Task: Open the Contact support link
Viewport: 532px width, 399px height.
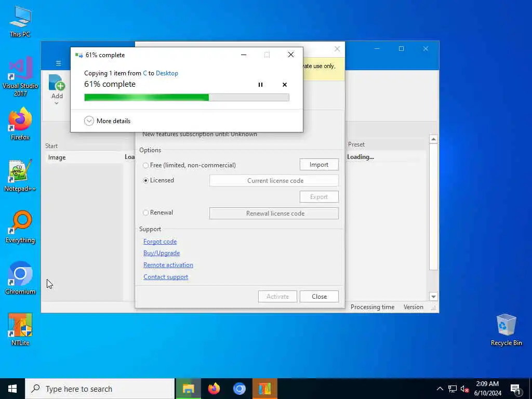Action: coord(166,277)
